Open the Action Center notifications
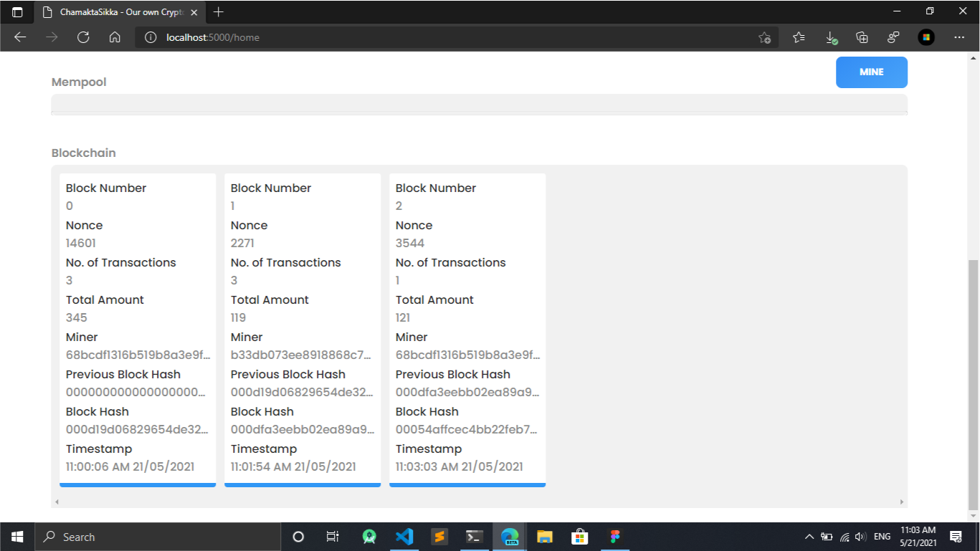980x551 pixels. (x=956, y=537)
